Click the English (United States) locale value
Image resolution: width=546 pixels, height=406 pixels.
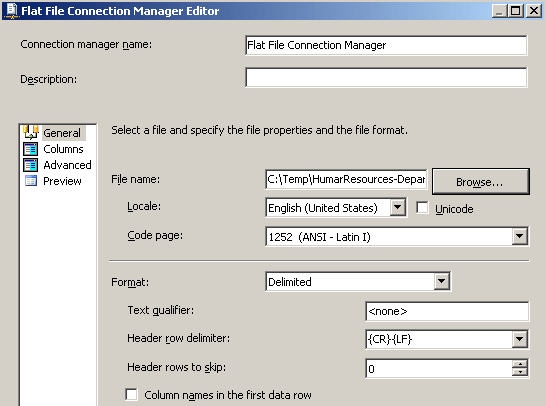tap(323, 208)
